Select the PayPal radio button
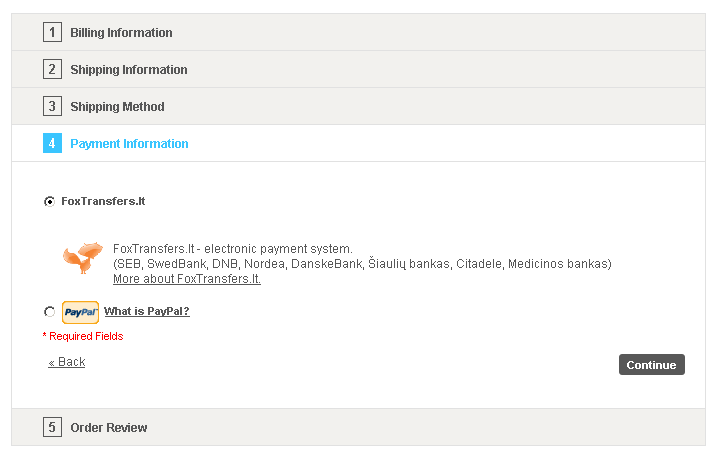 49,311
